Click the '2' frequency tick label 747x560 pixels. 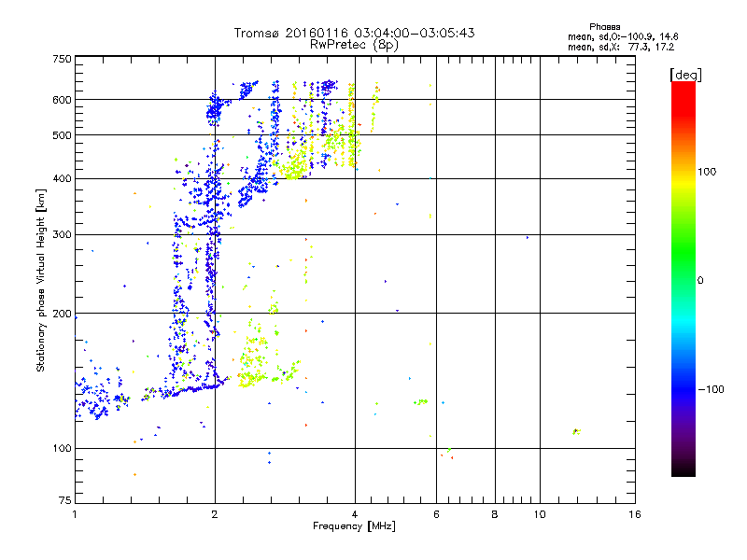pyautogui.click(x=215, y=514)
